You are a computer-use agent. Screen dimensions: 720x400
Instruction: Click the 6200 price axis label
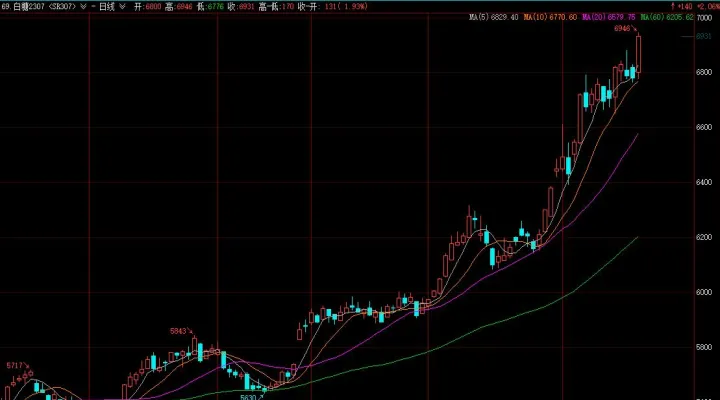pyautogui.click(x=704, y=237)
